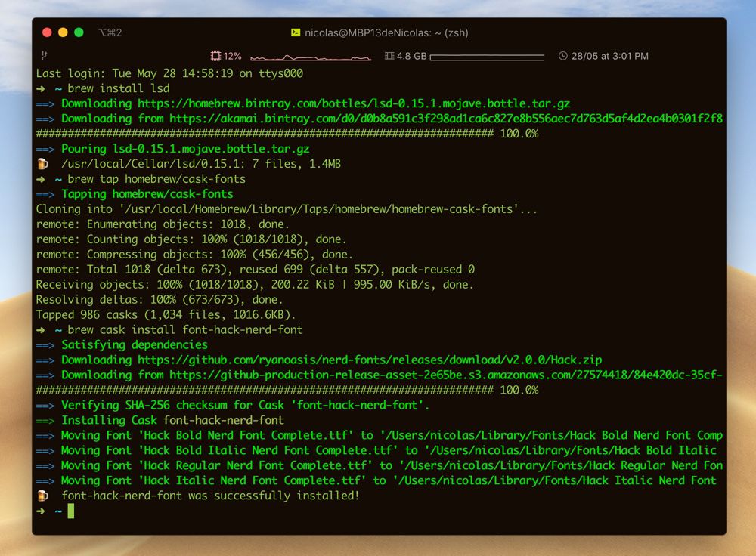The image size is (756, 556).
Task: Click the first 100.0% hash progress bar
Action: click(x=265, y=134)
